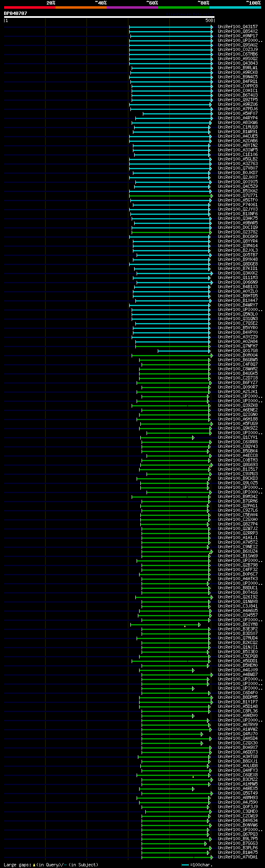
Task: Click the white query sequence bar
Action: click(109, 17)
